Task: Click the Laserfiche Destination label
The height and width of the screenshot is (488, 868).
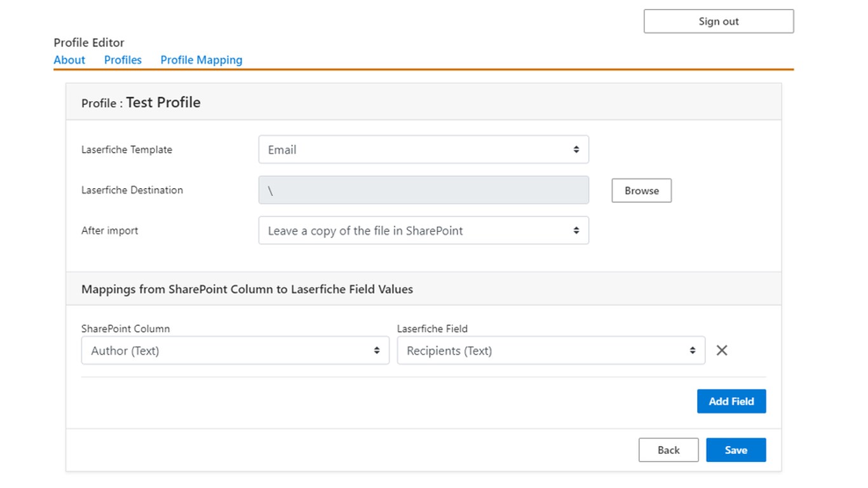Action: pyautogui.click(x=132, y=190)
